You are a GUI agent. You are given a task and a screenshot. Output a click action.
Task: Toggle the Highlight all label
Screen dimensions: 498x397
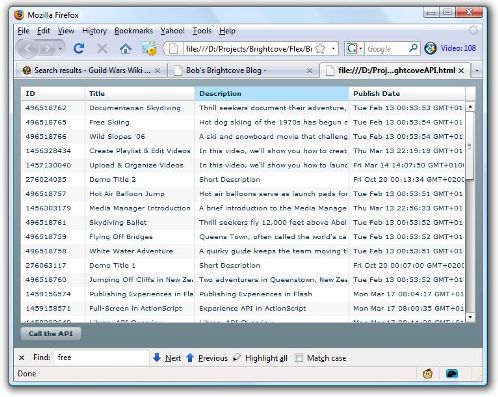pyautogui.click(x=266, y=358)
